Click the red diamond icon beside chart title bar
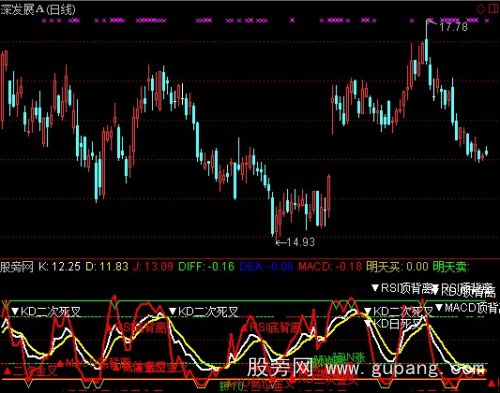Screen dimensions: 500x393 point(481,8)
